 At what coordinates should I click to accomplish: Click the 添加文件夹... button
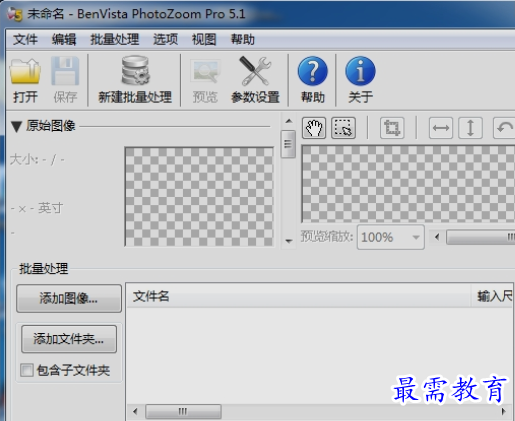point(69,339)
